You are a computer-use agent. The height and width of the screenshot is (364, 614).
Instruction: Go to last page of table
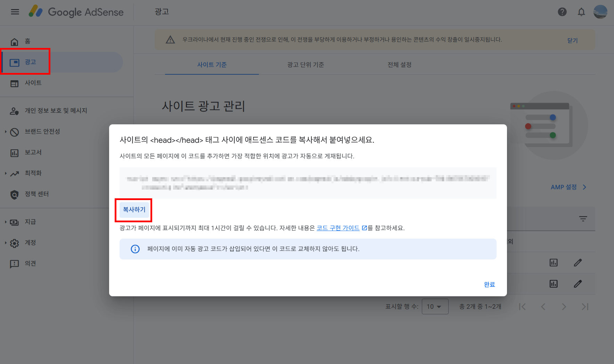tap(585, 307)
